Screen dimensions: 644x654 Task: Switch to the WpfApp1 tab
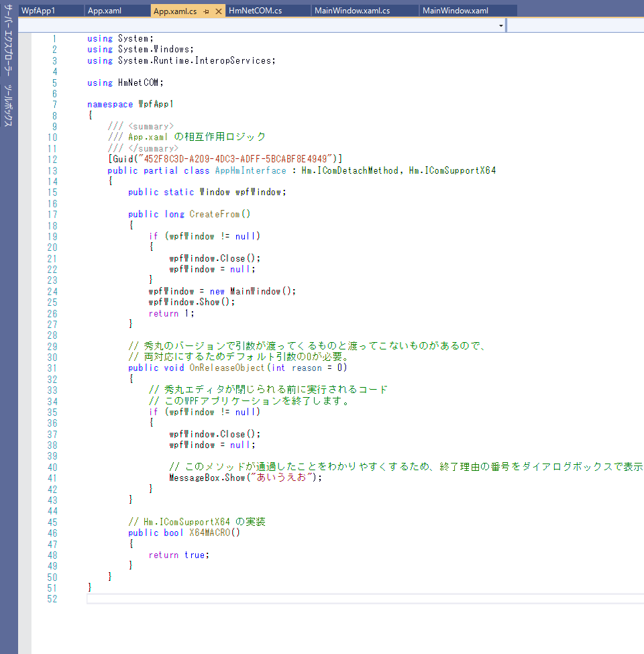click(x=38, y=11)
